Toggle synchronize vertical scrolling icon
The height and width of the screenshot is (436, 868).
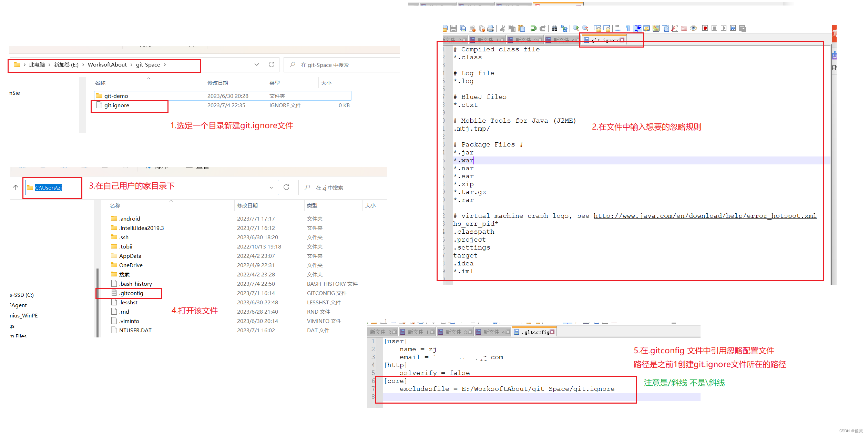pos(598,28)
